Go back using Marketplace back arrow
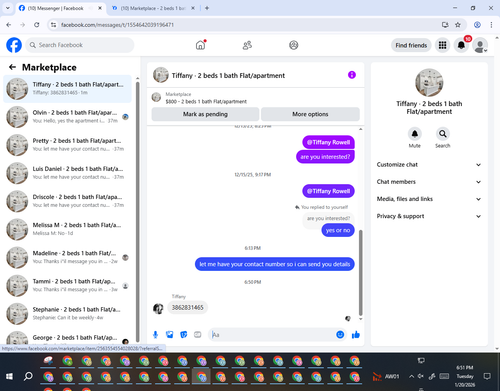 pos(12,67)
